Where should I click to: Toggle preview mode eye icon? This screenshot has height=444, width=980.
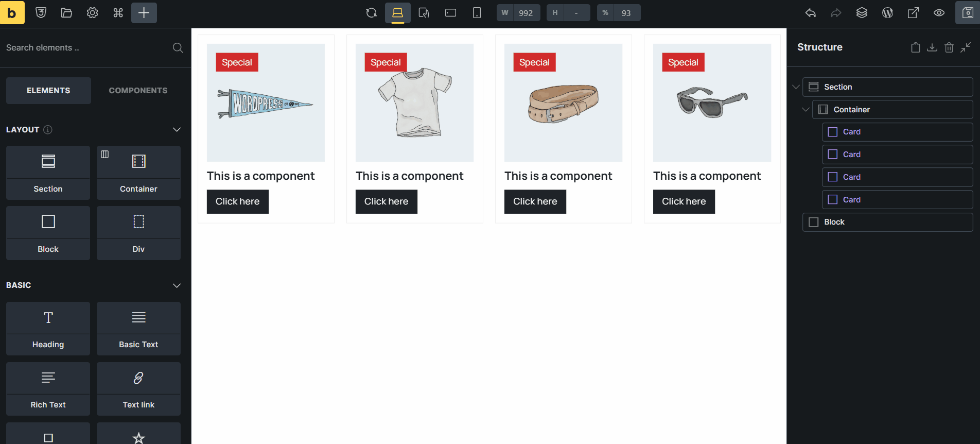(939, 13)
